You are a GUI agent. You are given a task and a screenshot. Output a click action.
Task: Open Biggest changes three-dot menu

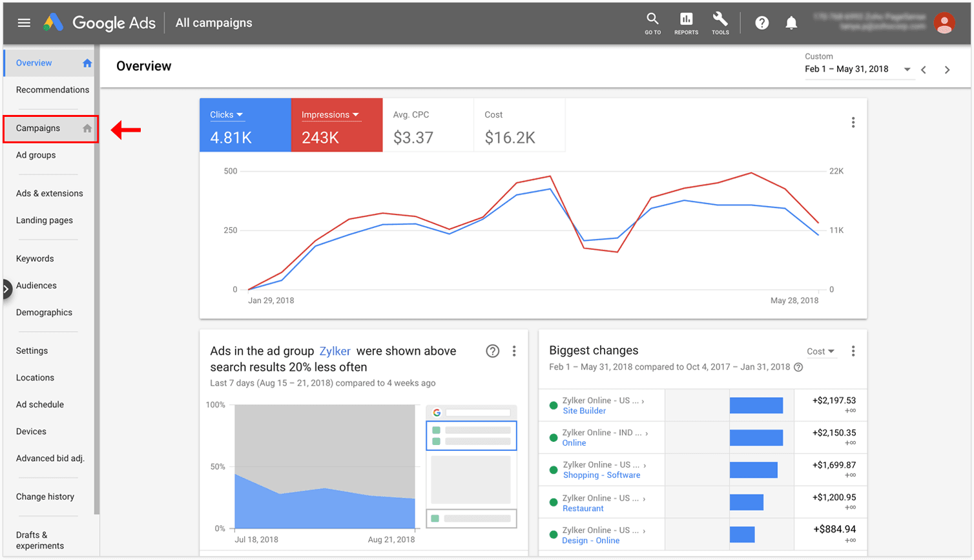[x=853, y=351]
